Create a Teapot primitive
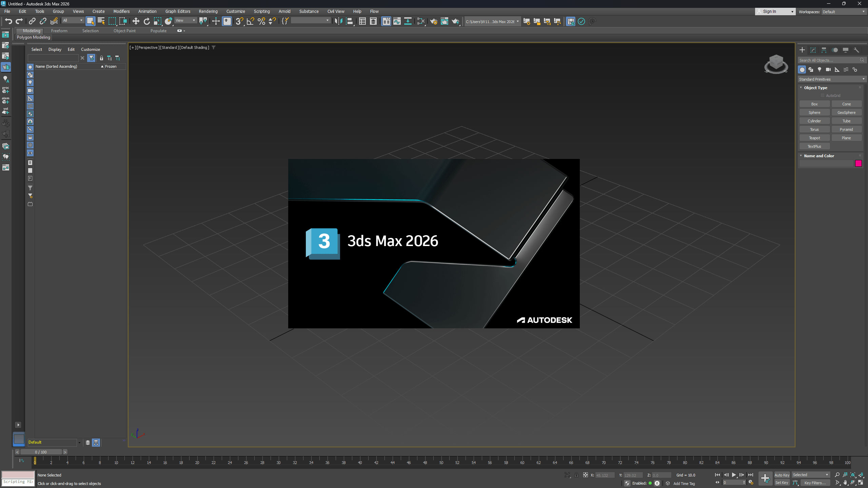Viewport: 868px width, 488px height. [814, 138]
